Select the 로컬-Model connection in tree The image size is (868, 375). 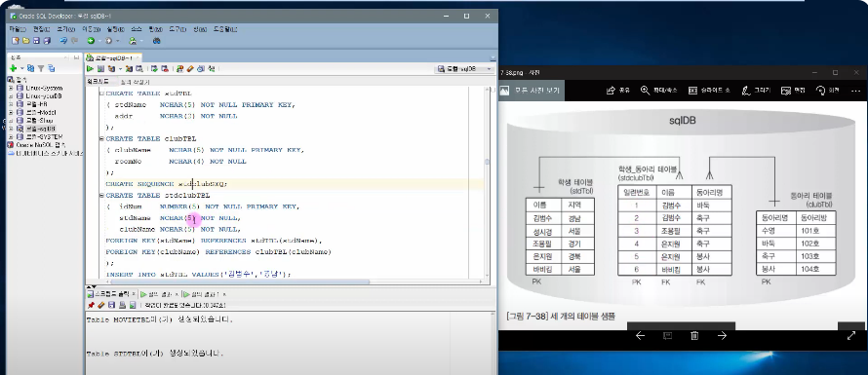[x=41, y=112]
